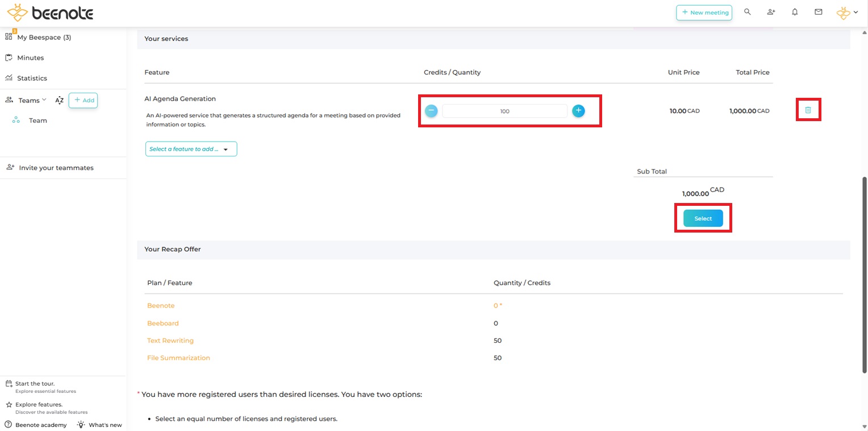Click the search magnifier icon
The width and height of the screenshot is (868, 431).
click(748, 12)
